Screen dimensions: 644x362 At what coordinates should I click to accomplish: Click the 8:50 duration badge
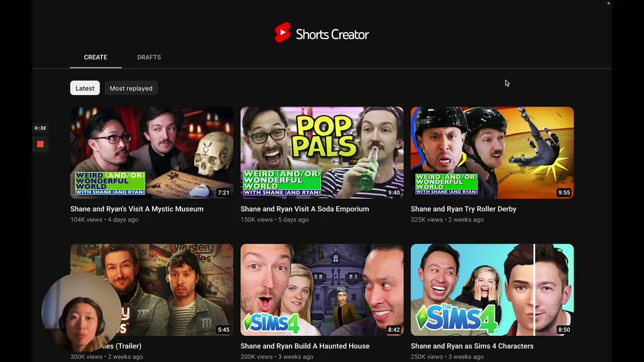564,330
